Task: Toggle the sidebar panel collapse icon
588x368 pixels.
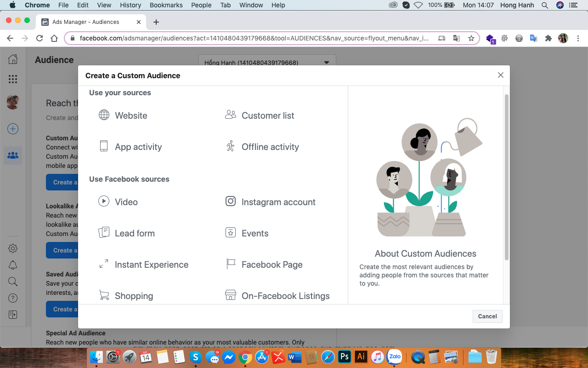Action: tap(13, 315)
